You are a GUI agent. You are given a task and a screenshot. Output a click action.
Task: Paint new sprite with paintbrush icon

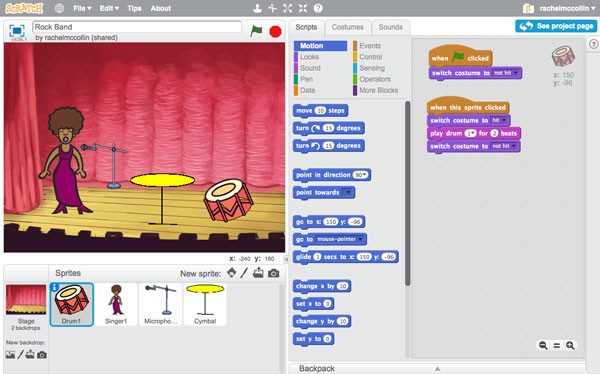tap(244, 273)
